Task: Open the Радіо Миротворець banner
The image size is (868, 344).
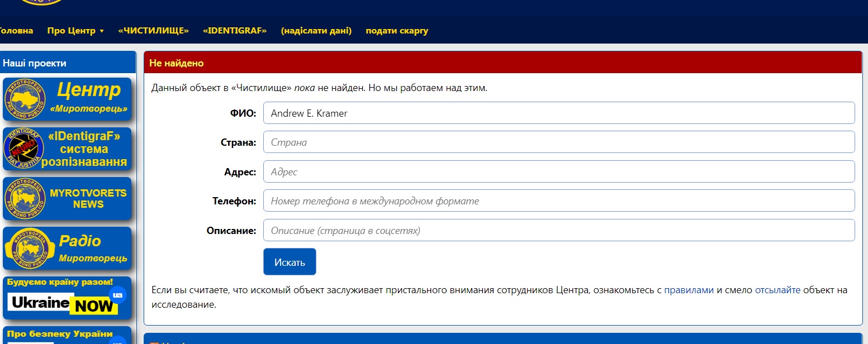Action: point(67,248)
